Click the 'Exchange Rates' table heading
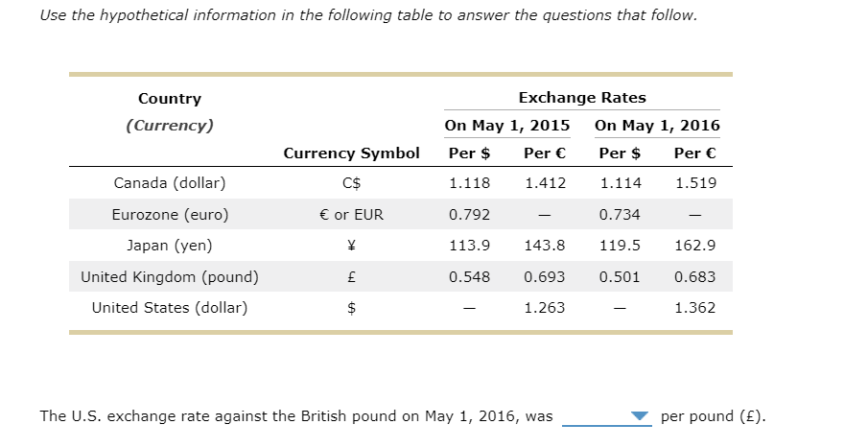This screenshot has width=868, height=448. click(x=582, y=98)
